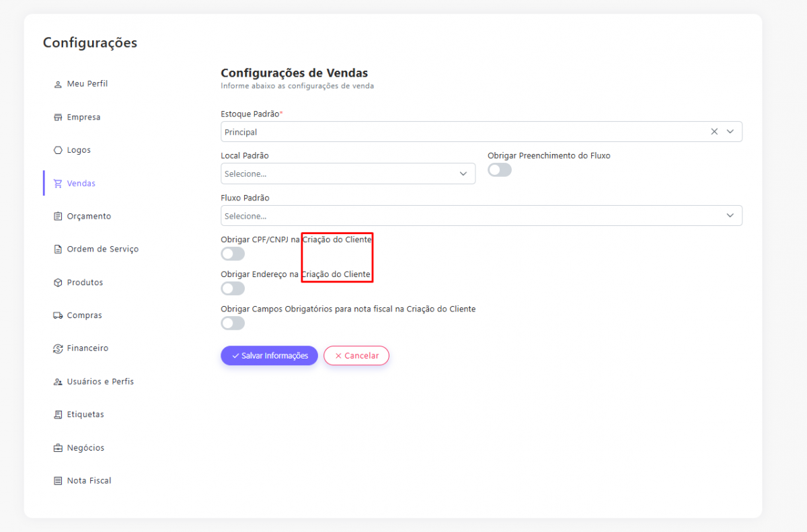Go to Ordem de Serviço settings
The image size is (807, 532).
coord(102,250)
